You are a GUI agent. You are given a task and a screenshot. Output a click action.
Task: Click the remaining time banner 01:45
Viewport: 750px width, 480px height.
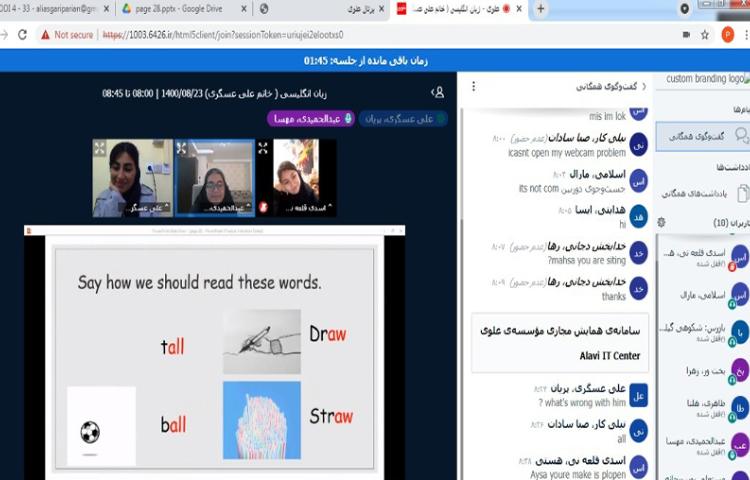[366, 61]
